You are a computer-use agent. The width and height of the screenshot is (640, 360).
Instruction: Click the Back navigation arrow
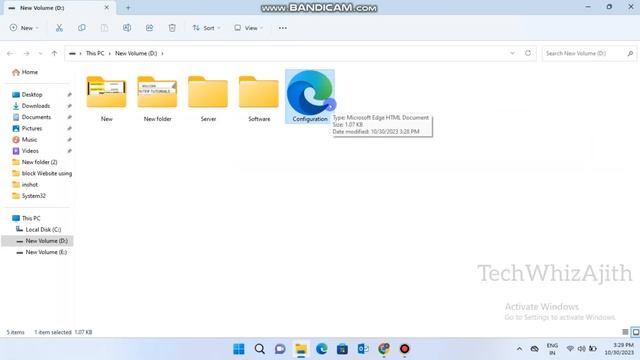coord(10,53)
